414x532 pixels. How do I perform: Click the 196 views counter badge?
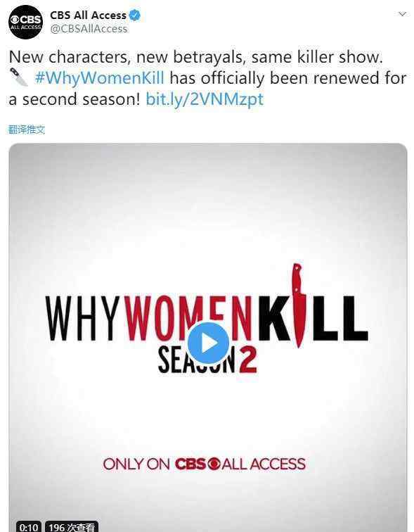[x=72, y=526]
